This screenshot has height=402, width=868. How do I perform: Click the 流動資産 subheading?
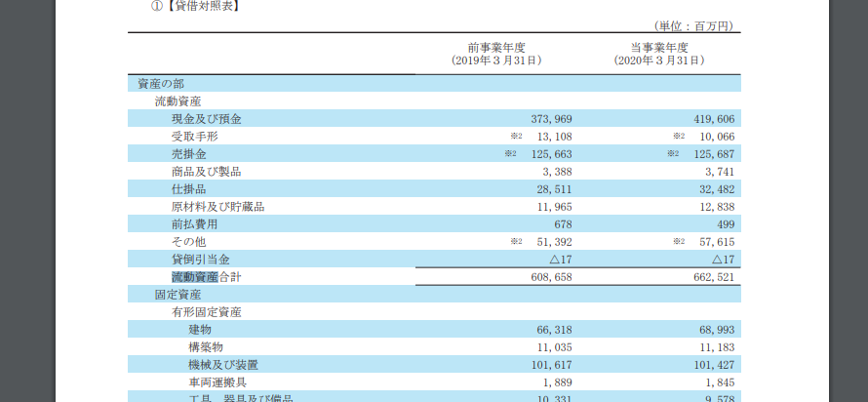(178, 101)
